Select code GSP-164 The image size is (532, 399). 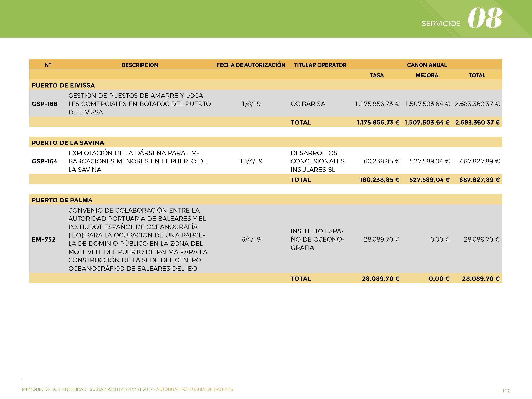(x=45, y=161)
